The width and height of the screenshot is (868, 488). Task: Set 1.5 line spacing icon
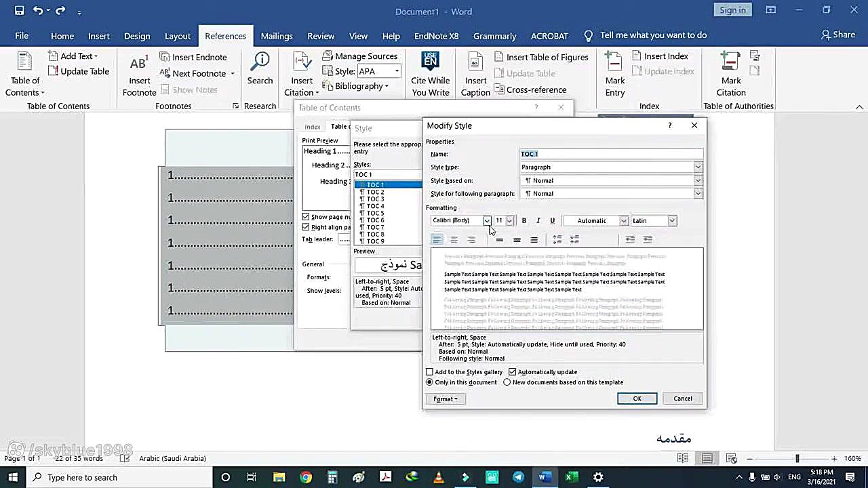tap(517, 239)
